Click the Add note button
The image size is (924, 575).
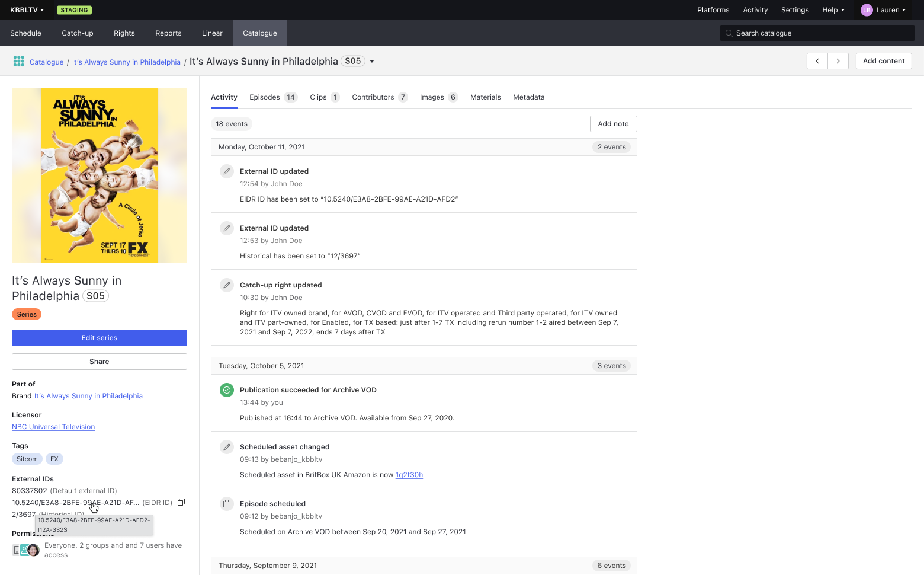613,124
